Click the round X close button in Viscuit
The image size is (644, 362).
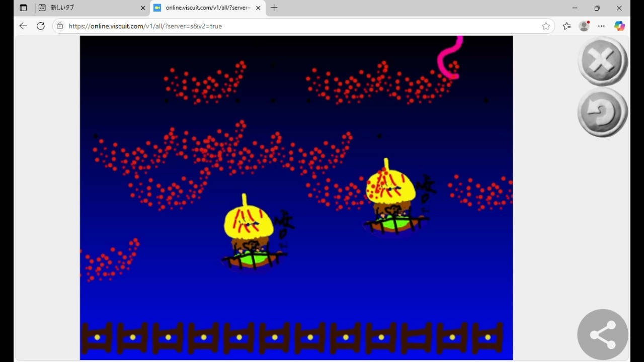click(602, 61)
